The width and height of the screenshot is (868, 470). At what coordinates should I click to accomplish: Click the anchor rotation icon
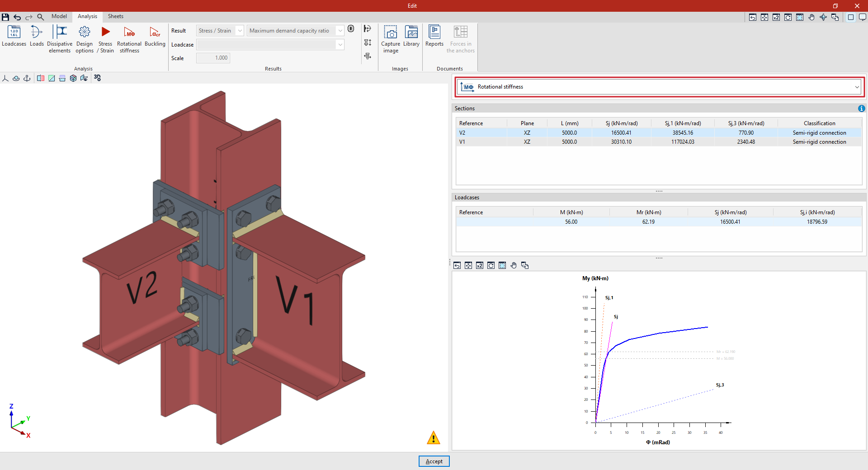(x=27, y=78)
